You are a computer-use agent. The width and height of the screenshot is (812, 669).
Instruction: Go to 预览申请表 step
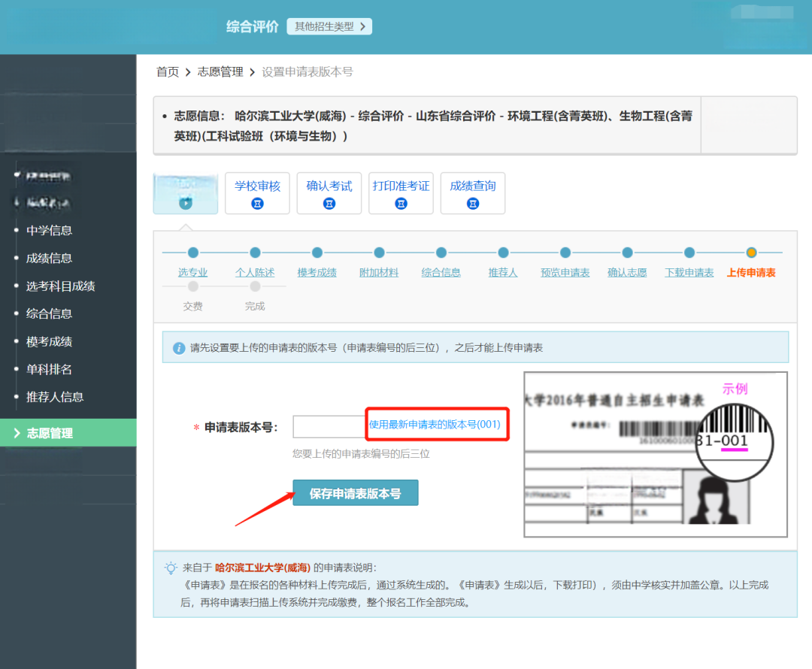[x=565, y=272]
